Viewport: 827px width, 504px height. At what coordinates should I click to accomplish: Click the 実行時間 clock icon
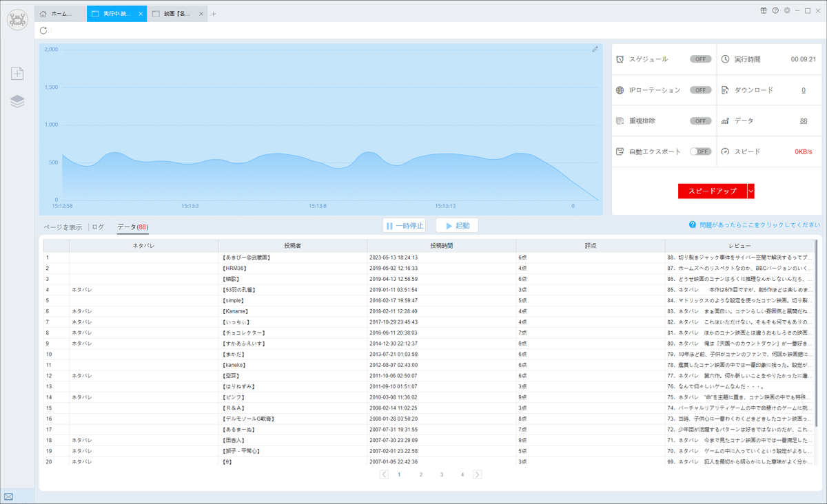click(x=725, y=59)
